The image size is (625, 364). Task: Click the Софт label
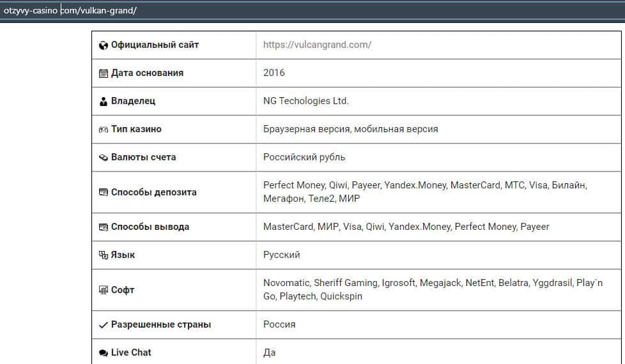122,290
